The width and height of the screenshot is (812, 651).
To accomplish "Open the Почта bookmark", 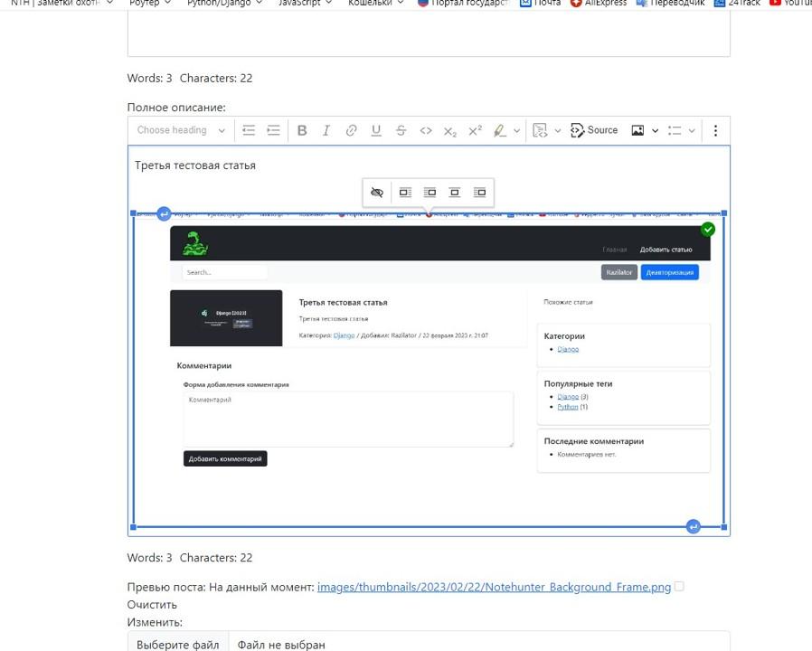I will click(x=540, y=3).
